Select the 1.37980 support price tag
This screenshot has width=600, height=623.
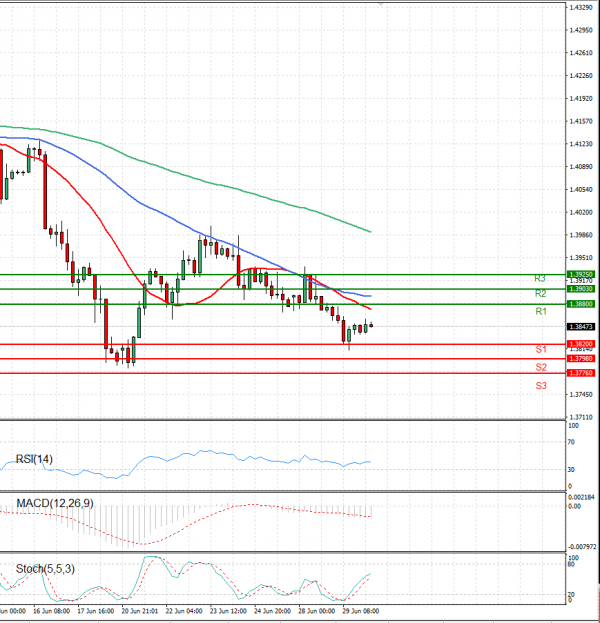581,359
